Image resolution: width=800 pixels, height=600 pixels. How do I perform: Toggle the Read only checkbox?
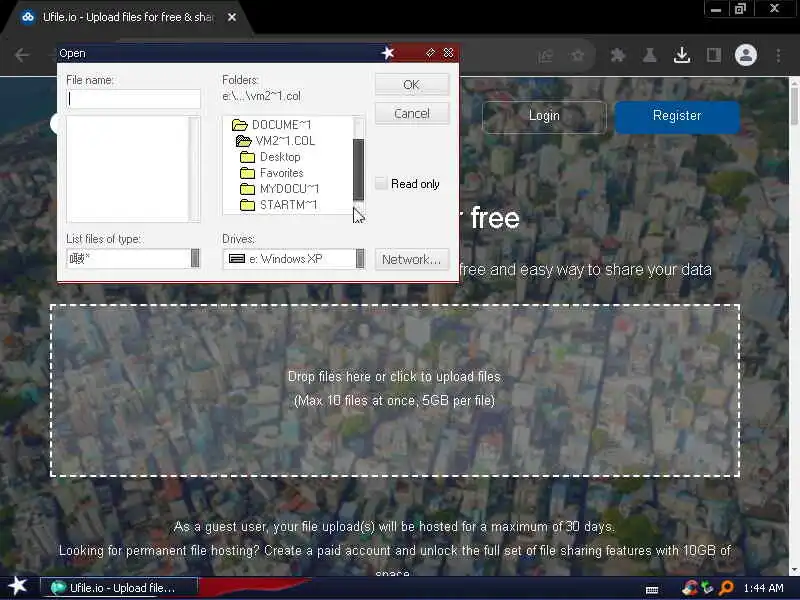(x=381, y=183)
